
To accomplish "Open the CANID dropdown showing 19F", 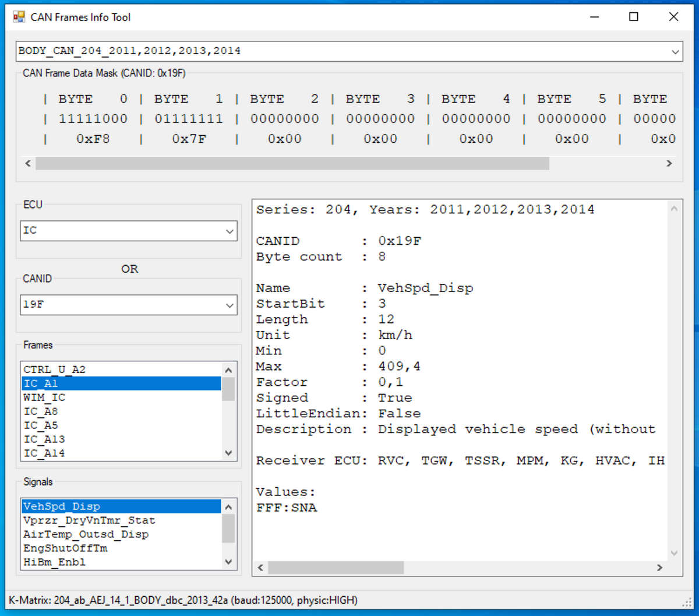I will 230,305.
